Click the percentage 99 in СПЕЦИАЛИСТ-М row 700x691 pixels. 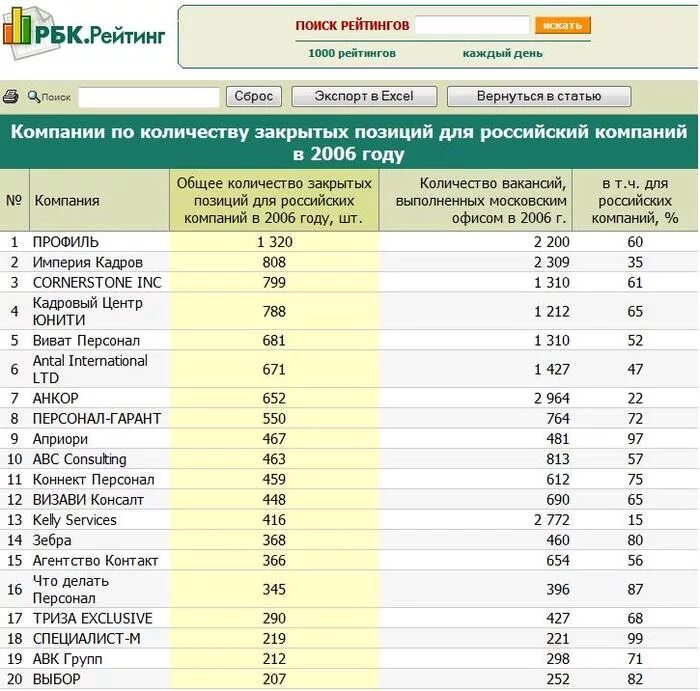click(x=635, y=639)
